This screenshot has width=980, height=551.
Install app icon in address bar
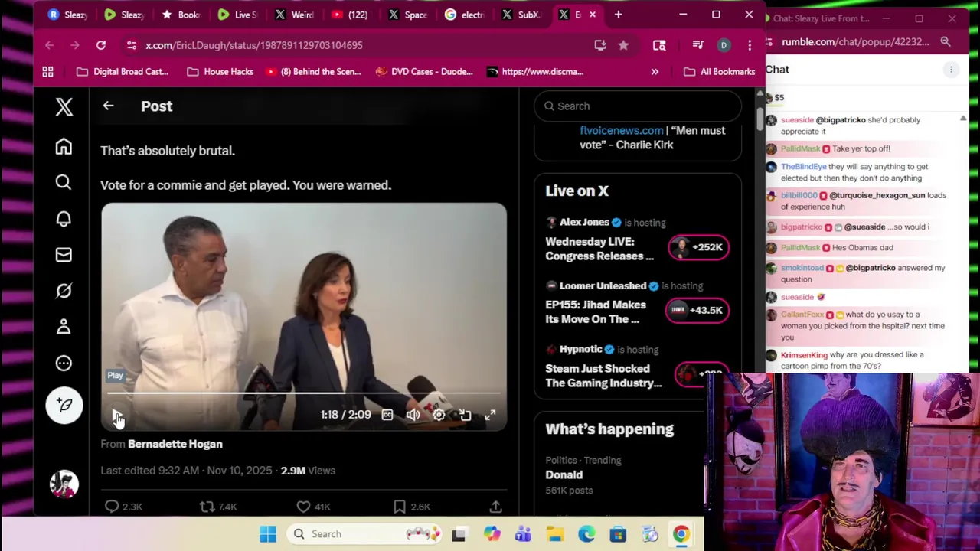[x=600, y=45]
